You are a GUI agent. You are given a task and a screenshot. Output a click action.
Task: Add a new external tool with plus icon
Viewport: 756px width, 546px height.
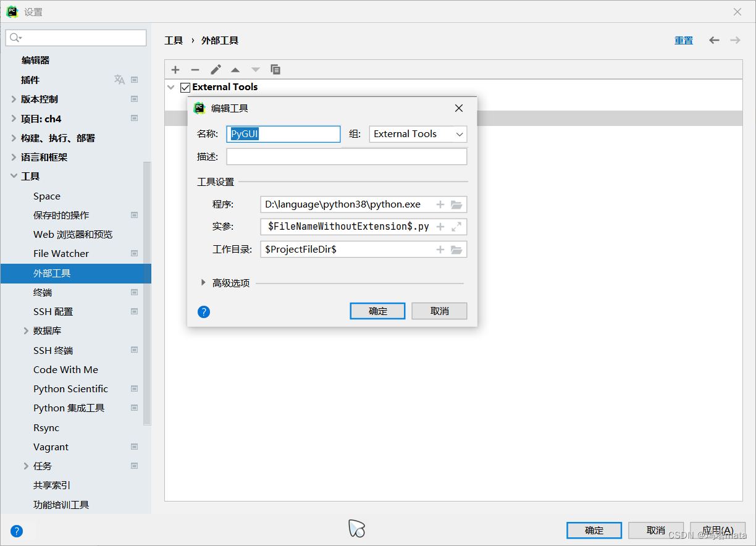click(175, 70)
